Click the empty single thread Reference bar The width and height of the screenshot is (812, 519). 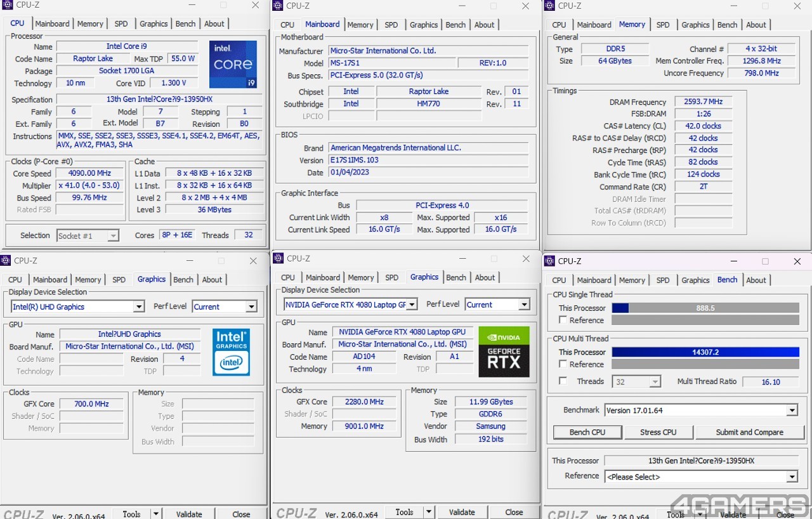point(705,320)
